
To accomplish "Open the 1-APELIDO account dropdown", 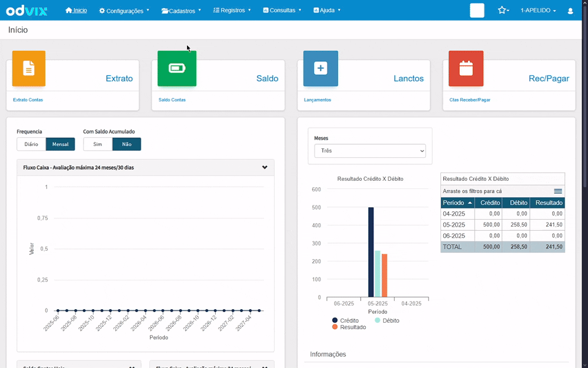I will (x=538, y=11).
